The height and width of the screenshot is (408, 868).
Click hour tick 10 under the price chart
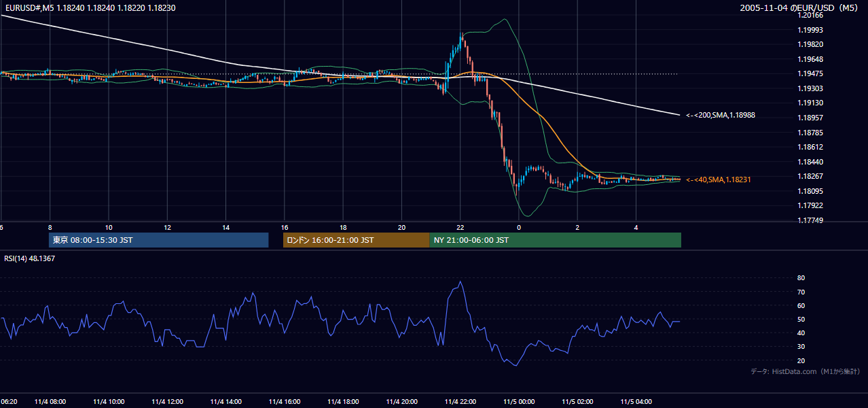109,227
